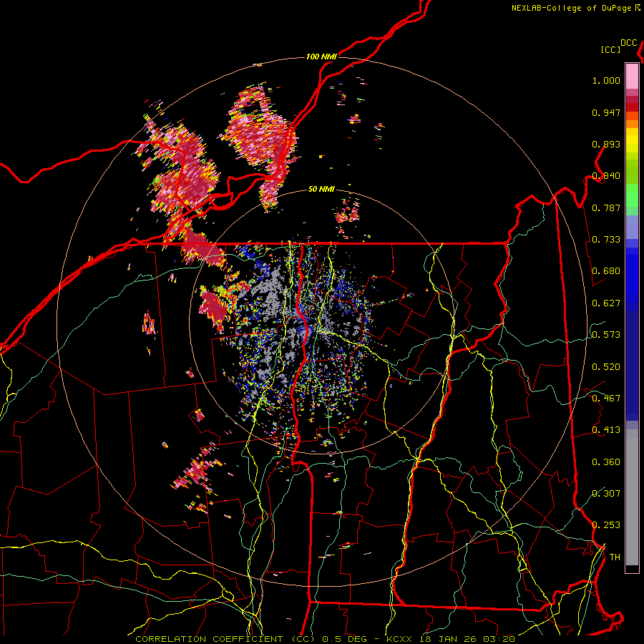
Task: Select the 0.680 scale value
Action: pyautogui.click(x=606, y=271)
